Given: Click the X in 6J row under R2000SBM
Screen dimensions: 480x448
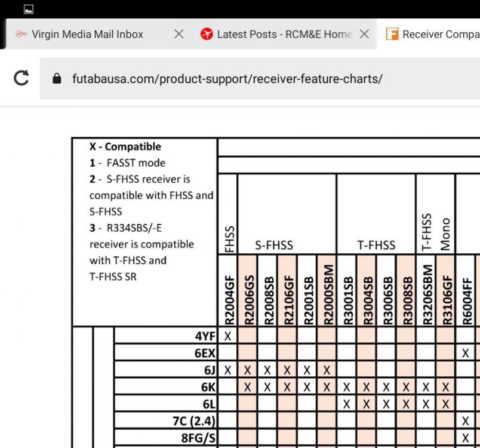Looking at the screenshot, I should (327, 370).
